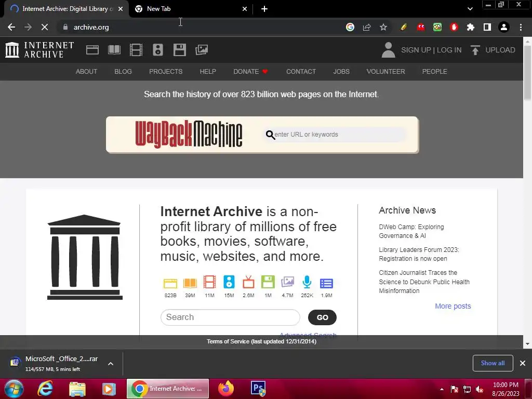Click the Internet Archive logo in the header
Viewport: 532px width, 399px height.
tap(39, 50)
